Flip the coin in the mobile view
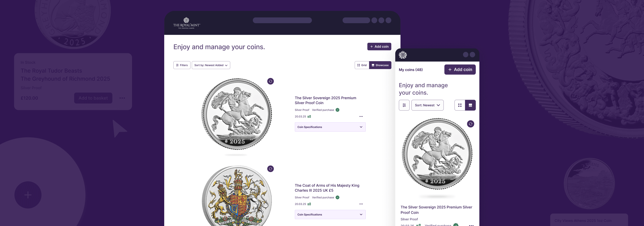Viewport: 644px width, 226px height. pos(471,124)
